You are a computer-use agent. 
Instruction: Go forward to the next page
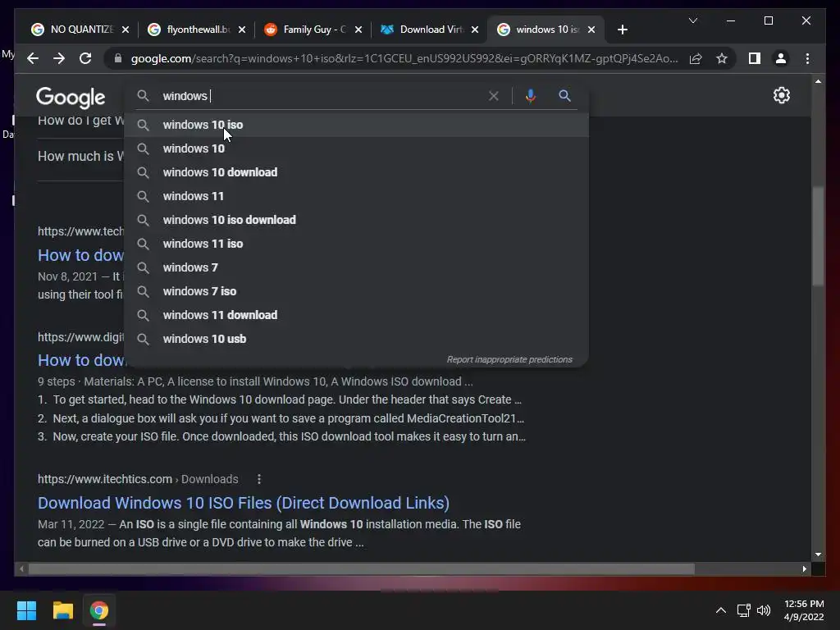59,58
